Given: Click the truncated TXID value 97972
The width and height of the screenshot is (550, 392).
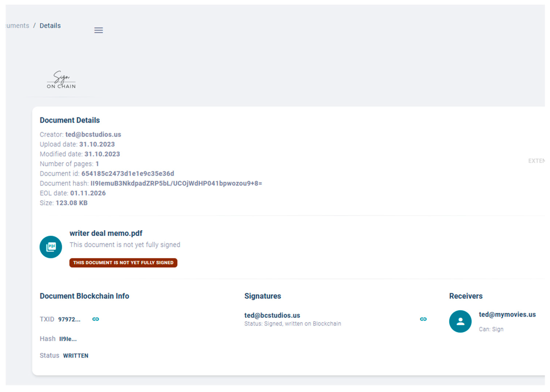Looking at the screenshot, I should (69, 319).
